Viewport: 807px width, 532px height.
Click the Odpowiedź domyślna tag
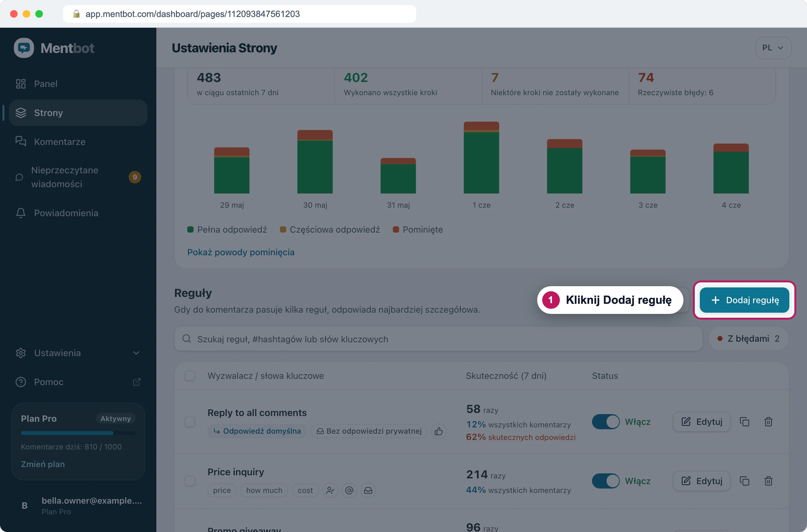click(257, 431)
